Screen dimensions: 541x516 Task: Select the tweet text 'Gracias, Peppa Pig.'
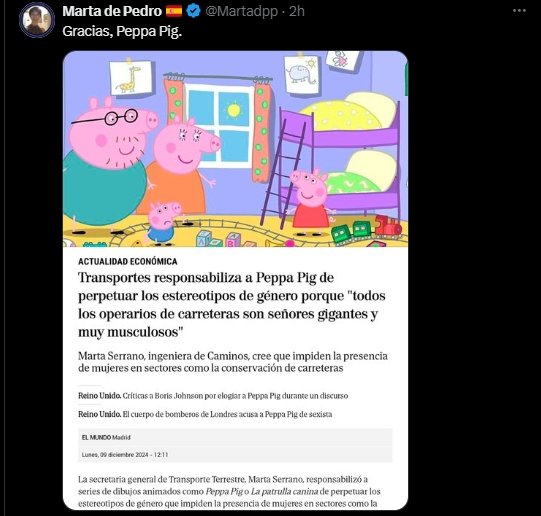pyautogui.click(x=122, y=31)
